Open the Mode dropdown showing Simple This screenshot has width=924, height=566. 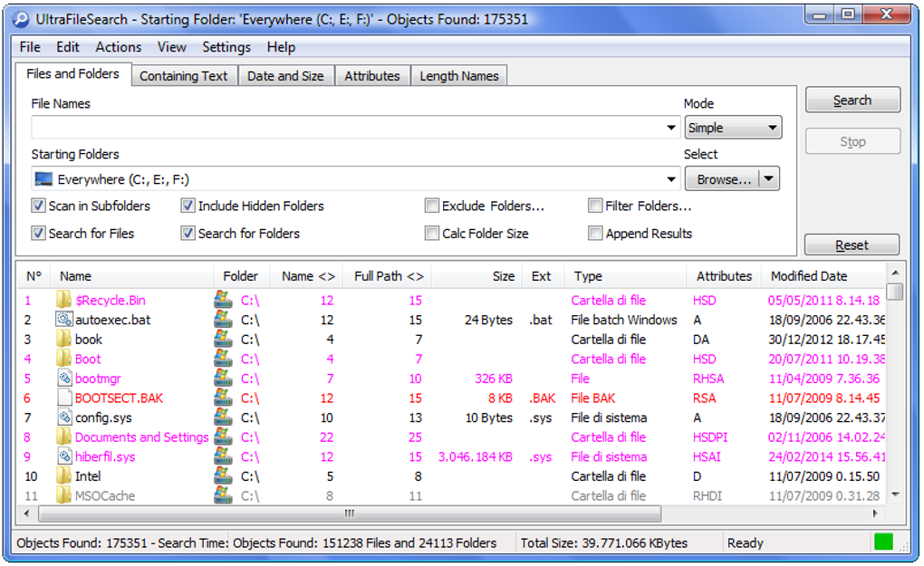click(x=733, y=127)
